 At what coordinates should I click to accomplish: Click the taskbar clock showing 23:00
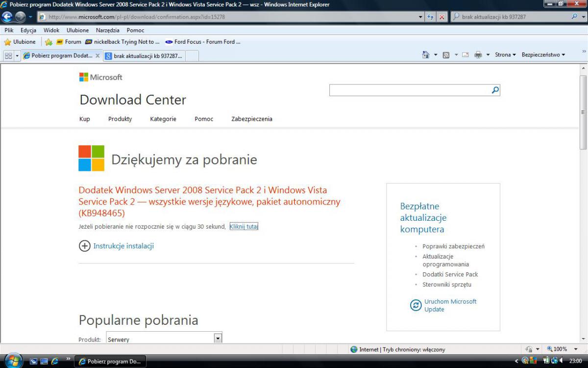575,361
